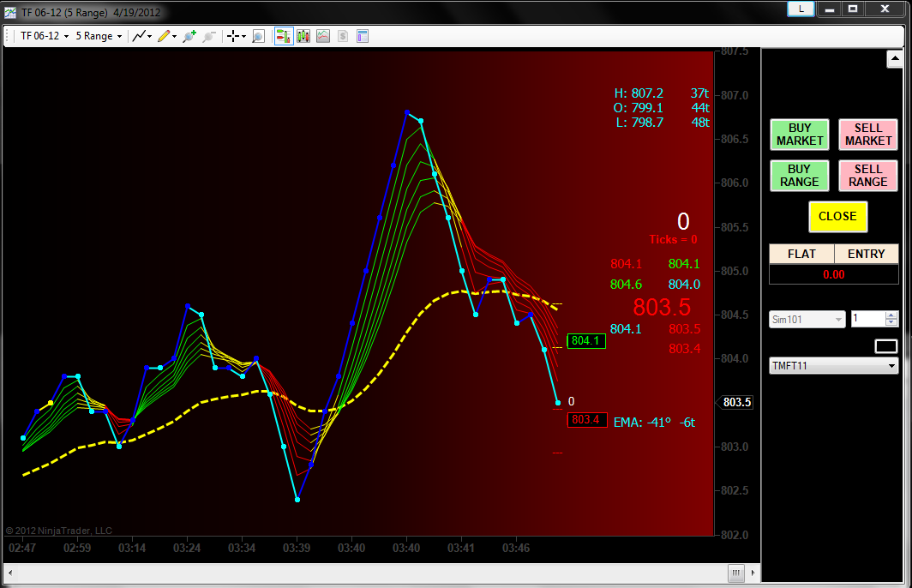Click the large red 803.5 price text
Viewport: 912px width, 588px height.
pyautogui.click(x=662, y=307)
